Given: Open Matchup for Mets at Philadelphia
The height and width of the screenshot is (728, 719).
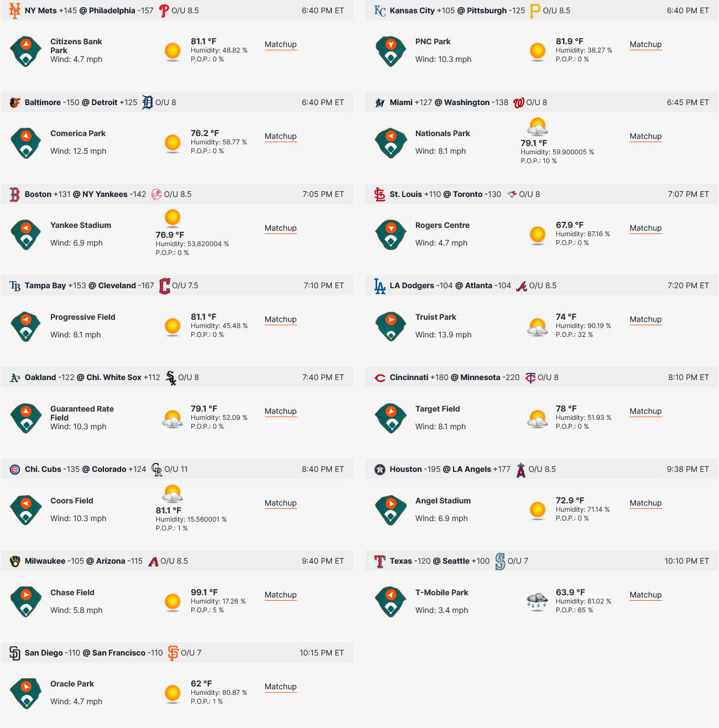Looking at the screenshot, I should 280,44.
